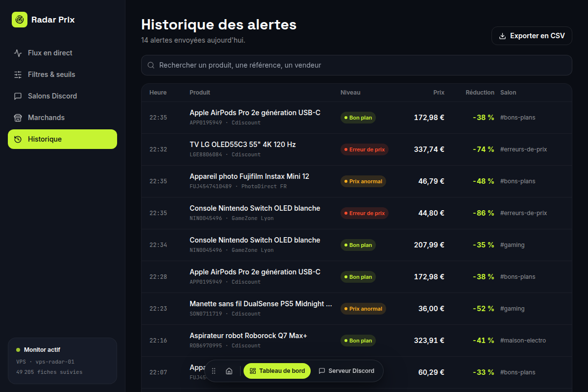
Task: Click the 207,99 € price
Action: (429, 245)
